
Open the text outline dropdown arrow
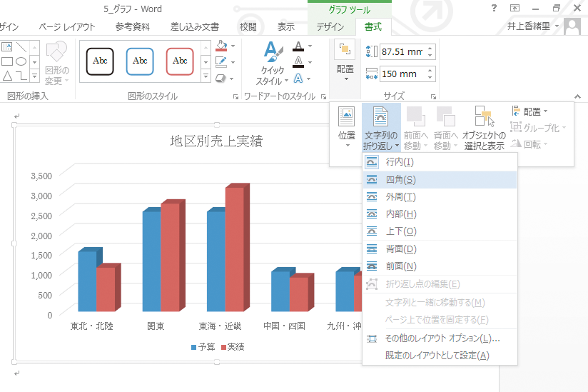pyautogui.click(x=310, y=62)
